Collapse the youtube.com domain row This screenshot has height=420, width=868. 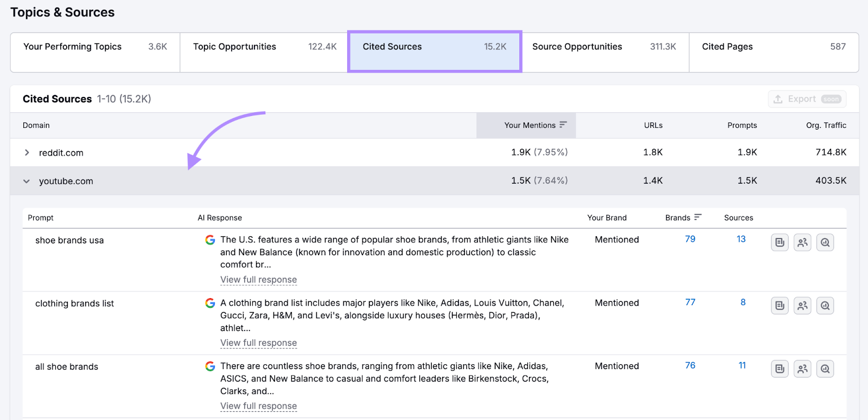coord(27,181)
